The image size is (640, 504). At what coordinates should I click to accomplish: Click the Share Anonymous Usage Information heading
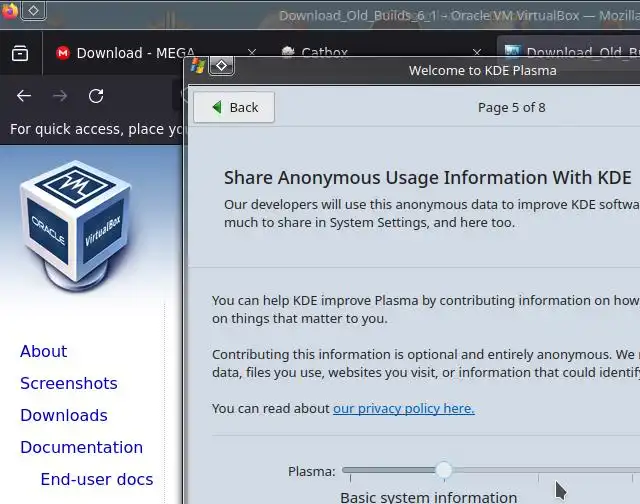tap(427, 178)
